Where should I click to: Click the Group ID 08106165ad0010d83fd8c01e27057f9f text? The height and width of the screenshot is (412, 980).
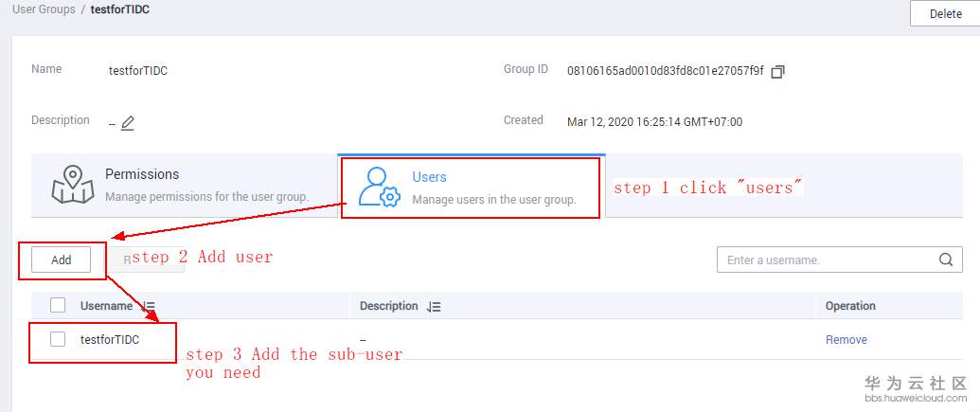665,71
